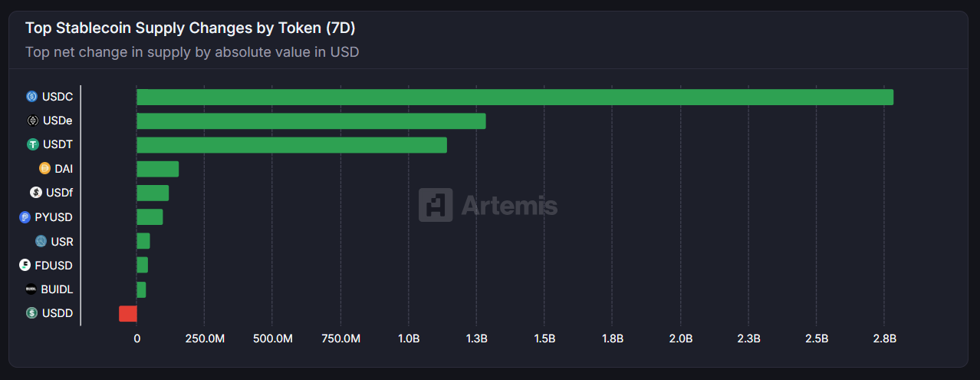Screen dimensions: 980x380
Task: Click the '2.3B' x-axis tick label
Action: pyautogui.click(x=748, y=339)
